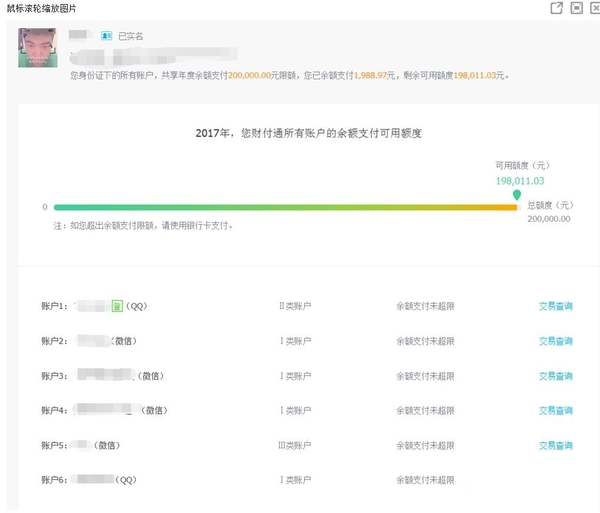This screenshot has width=600, height=513.
Task: Click the 已实名 status label
Action: [x=130, y=36]
